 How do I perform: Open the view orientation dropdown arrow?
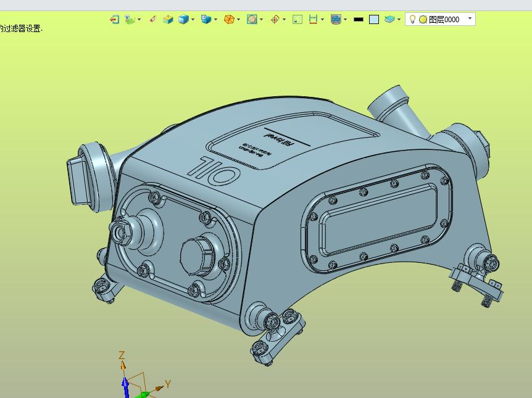[x=215, y=19]
